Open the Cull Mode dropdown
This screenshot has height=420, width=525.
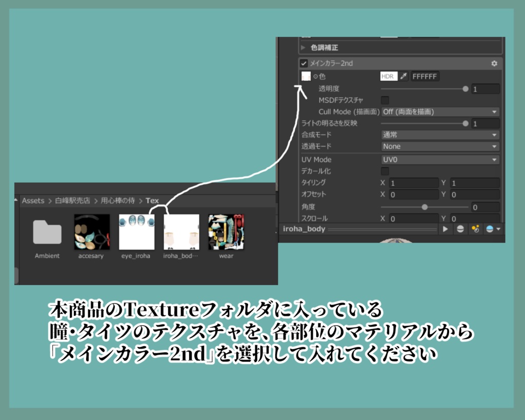(438, 112)
